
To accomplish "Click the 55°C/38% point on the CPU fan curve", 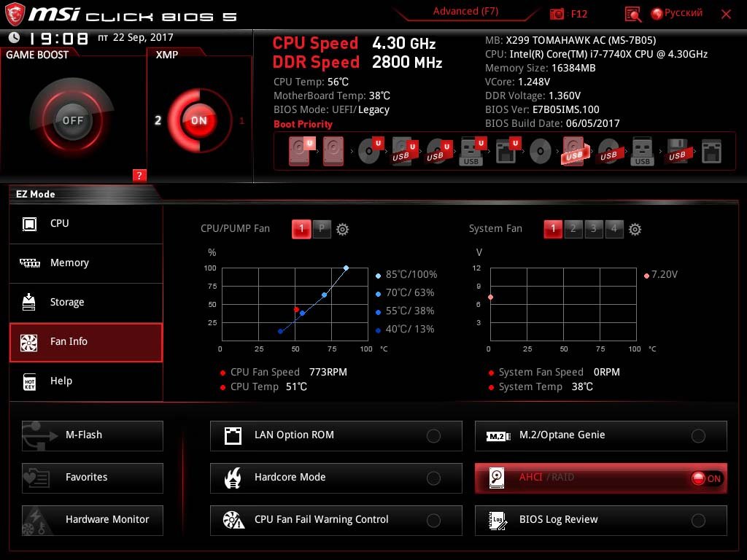I will (303, 314).
